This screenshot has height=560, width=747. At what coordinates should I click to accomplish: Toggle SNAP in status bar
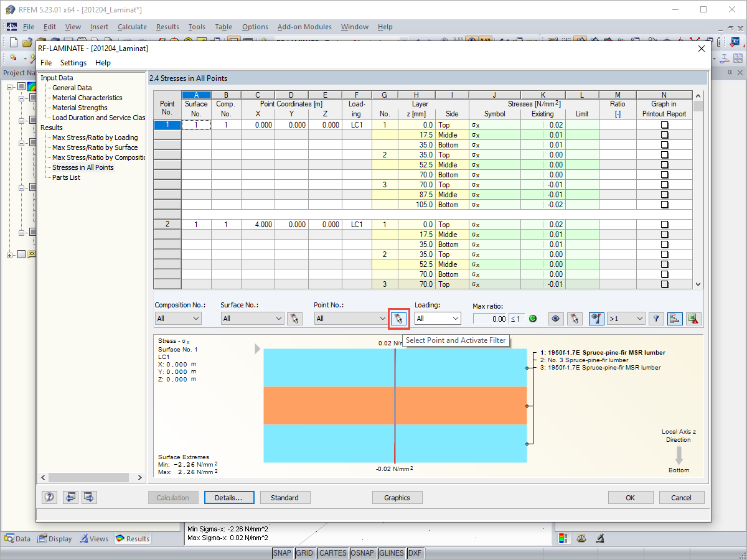pyautogui.click(x=282, y=553)
